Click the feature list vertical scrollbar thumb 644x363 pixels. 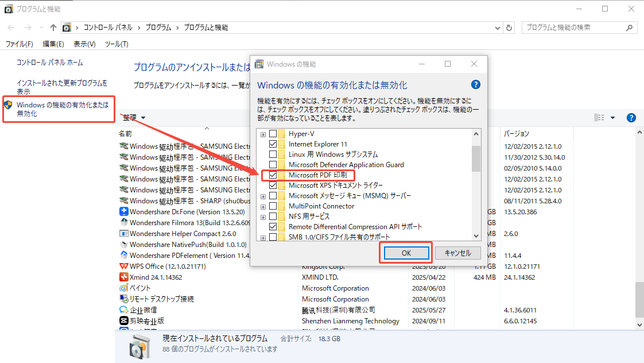click(476, 159)
